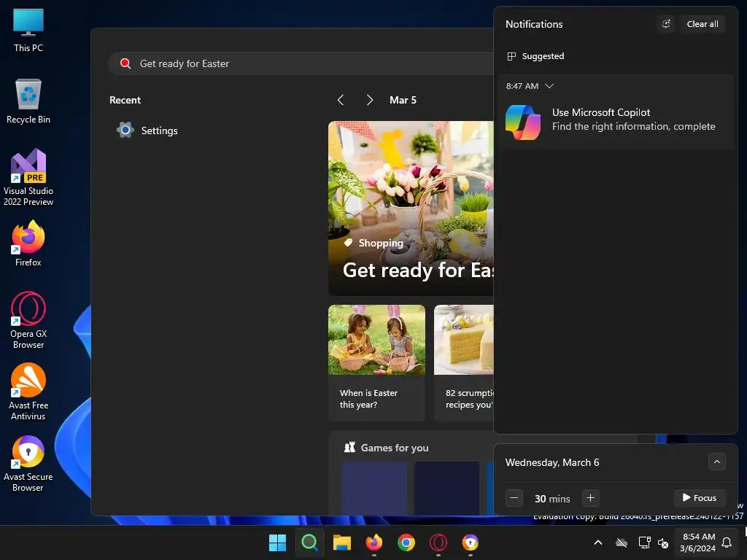This screenshot has width=747, height=560.
Task: Click Clear all notifications button
Action: 703,24
